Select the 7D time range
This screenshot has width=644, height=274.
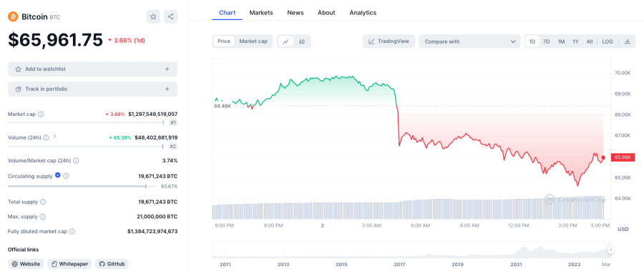coord(546,41)
